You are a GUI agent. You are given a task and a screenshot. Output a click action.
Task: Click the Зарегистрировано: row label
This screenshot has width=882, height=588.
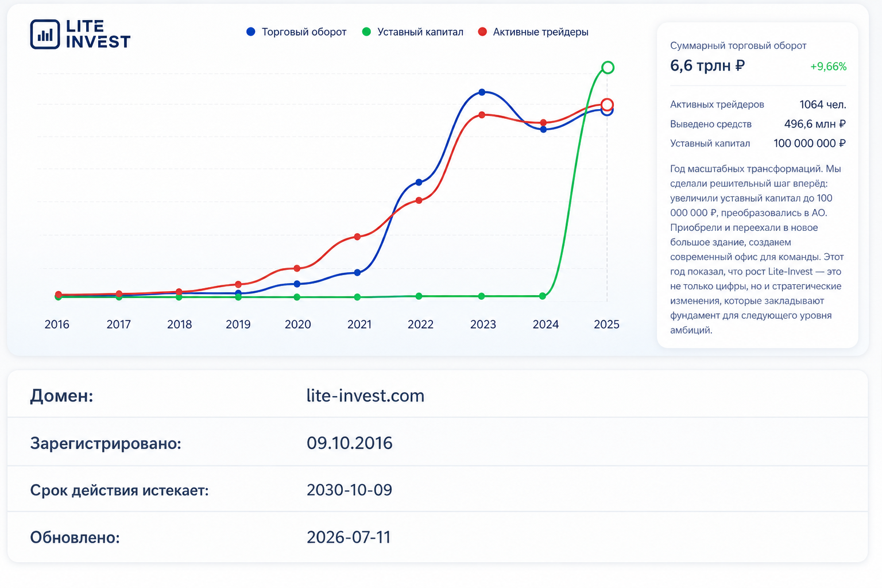pyautogui.click(x=106, y=443)
